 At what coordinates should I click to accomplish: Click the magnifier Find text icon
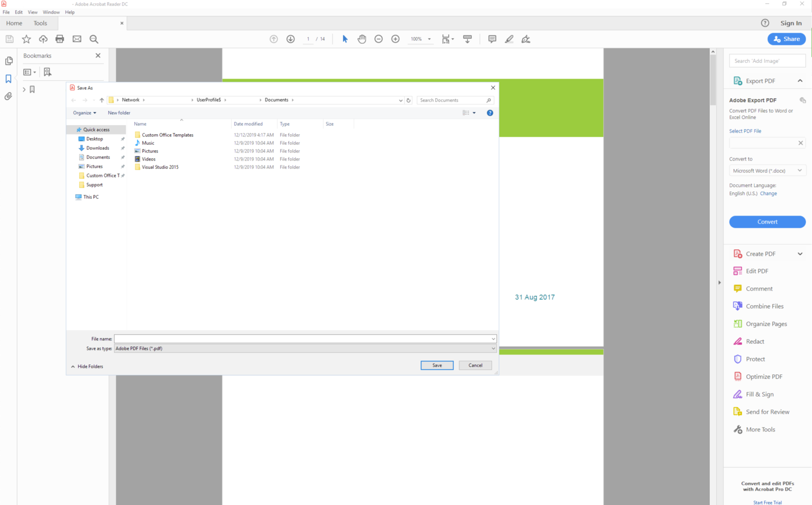pyautogui.click(x=94, y=39)
